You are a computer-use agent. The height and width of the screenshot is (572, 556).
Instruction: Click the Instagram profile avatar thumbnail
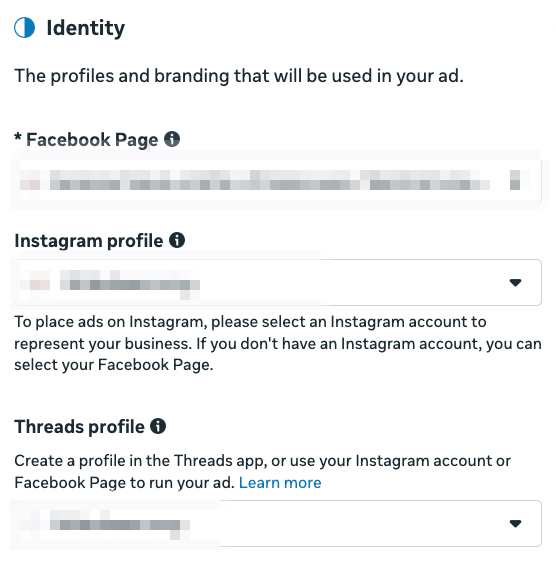pos(40,280)
